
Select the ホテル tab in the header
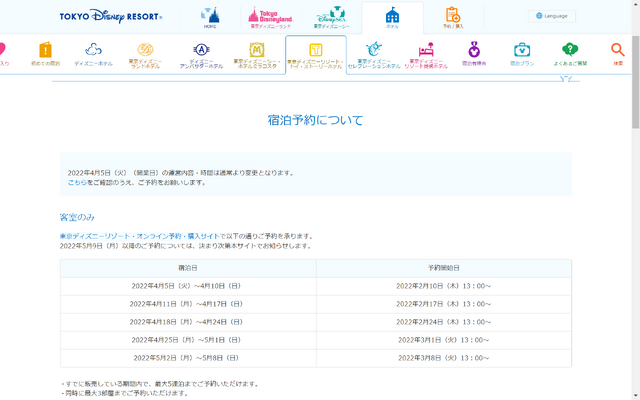coord(392,17)
